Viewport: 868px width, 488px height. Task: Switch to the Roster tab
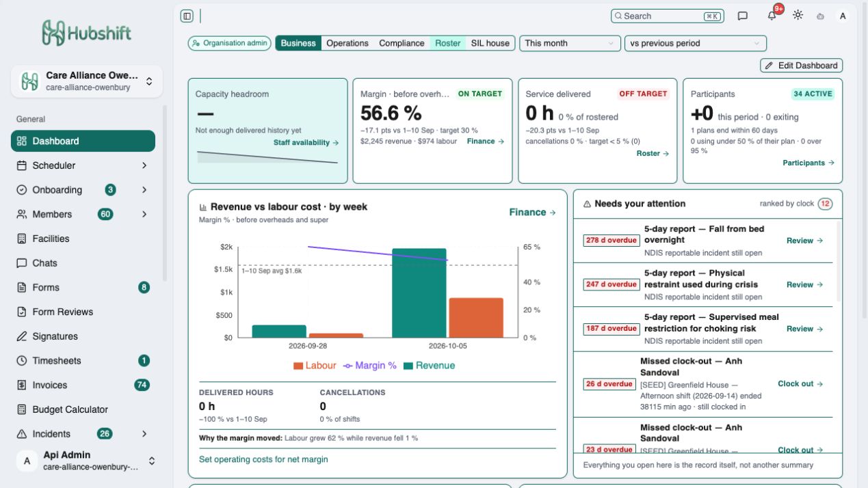coord(448,43)
